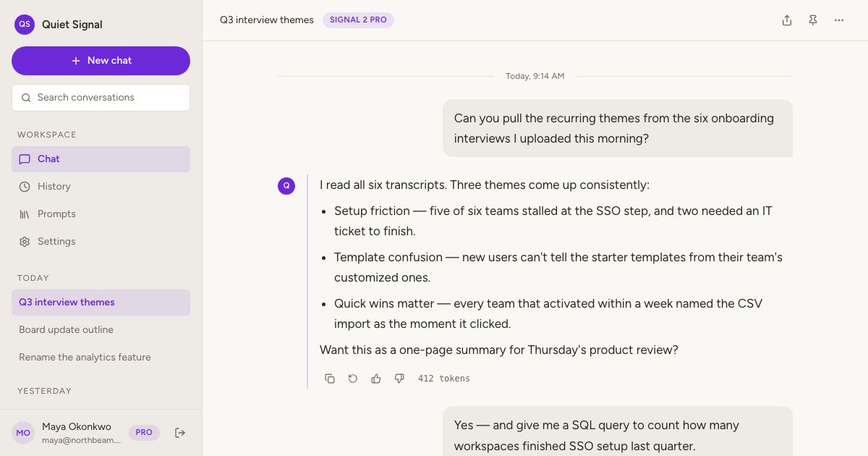
Task: Click the Settings gear icon
Action: [x=25, y=242]
